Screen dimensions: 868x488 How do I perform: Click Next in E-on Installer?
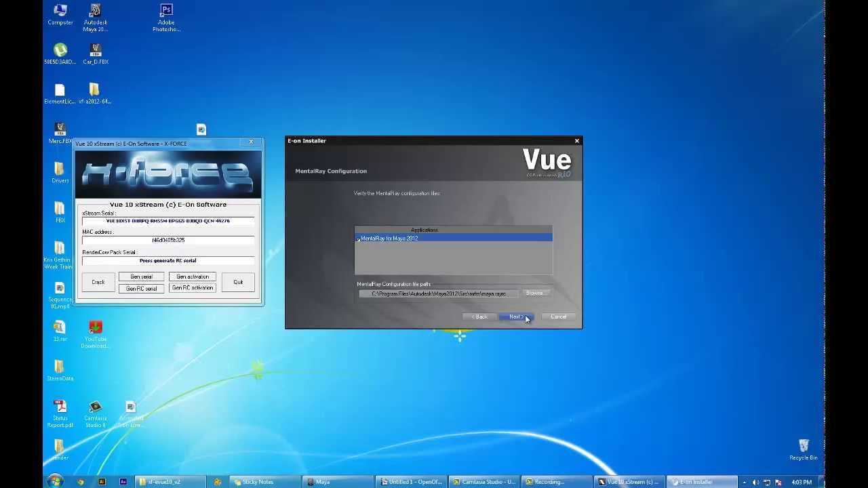click(x=517, y=317)
